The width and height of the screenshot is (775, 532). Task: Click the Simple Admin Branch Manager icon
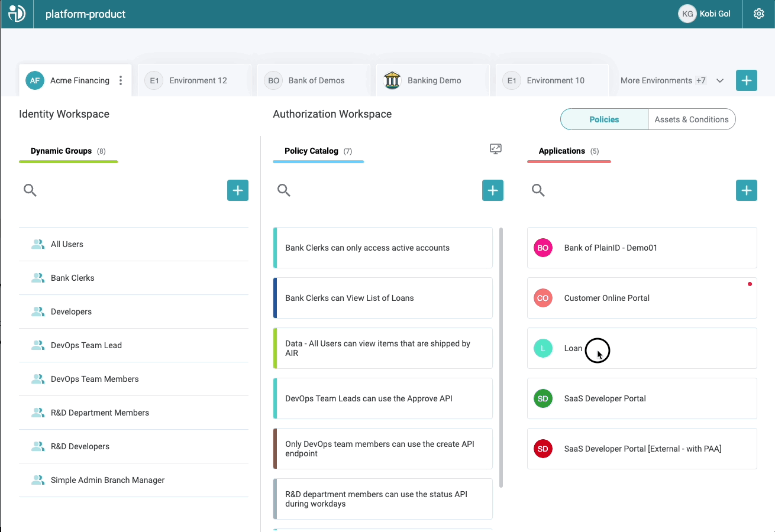[38, 480]
